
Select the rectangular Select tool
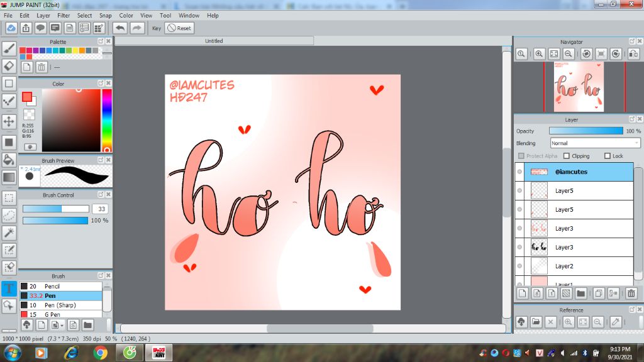pos(9,198)
